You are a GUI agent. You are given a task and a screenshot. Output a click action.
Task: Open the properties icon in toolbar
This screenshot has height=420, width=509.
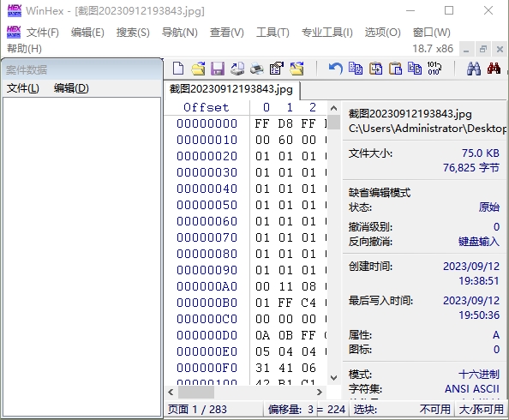(277, 69)
